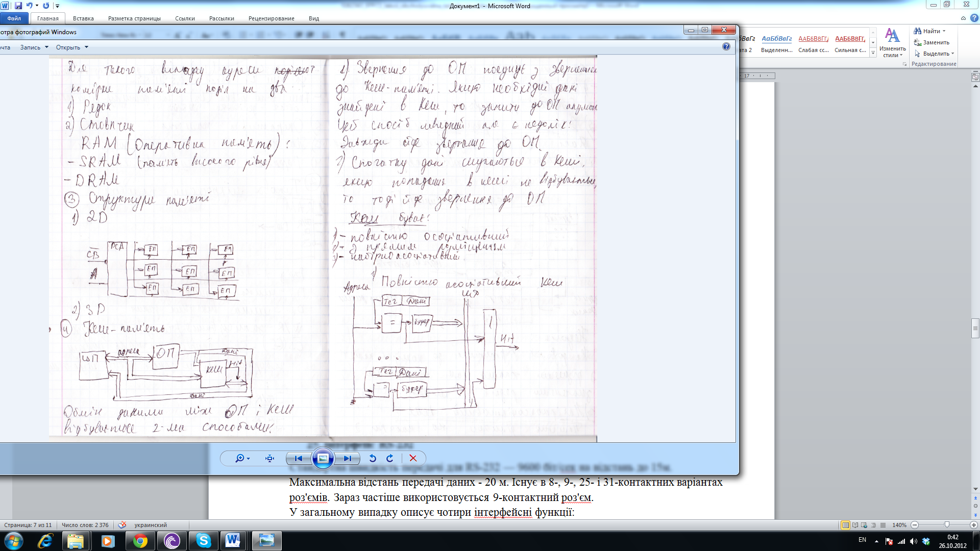Switch to the Рассылки ribbon tab
The image size is (980, 551).
pyautogui.click(x=222, y=18)
